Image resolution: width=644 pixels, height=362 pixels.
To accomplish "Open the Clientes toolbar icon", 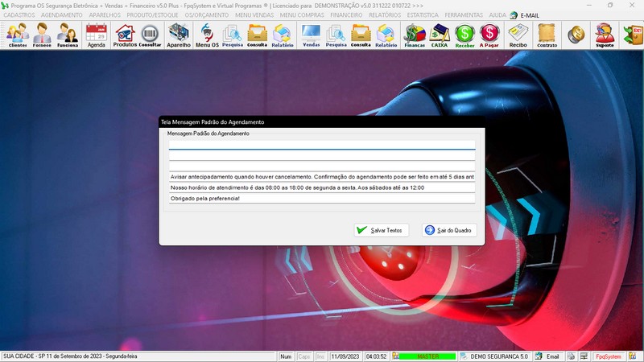I will (x=18, y=35).
